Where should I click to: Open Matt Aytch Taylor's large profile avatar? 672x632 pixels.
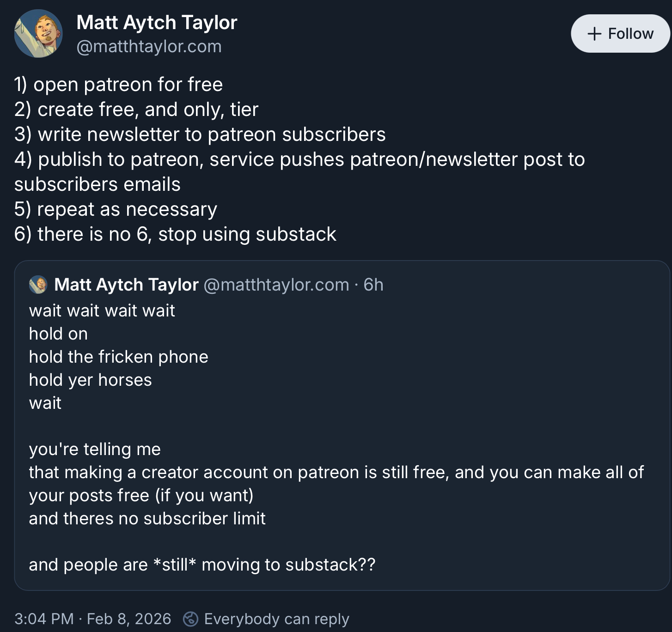tap(38, 34)
